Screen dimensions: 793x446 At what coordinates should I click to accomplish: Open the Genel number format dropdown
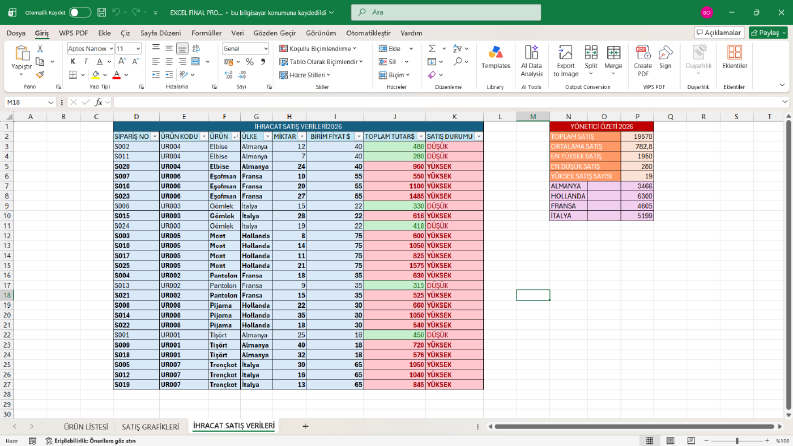point(266,49)
